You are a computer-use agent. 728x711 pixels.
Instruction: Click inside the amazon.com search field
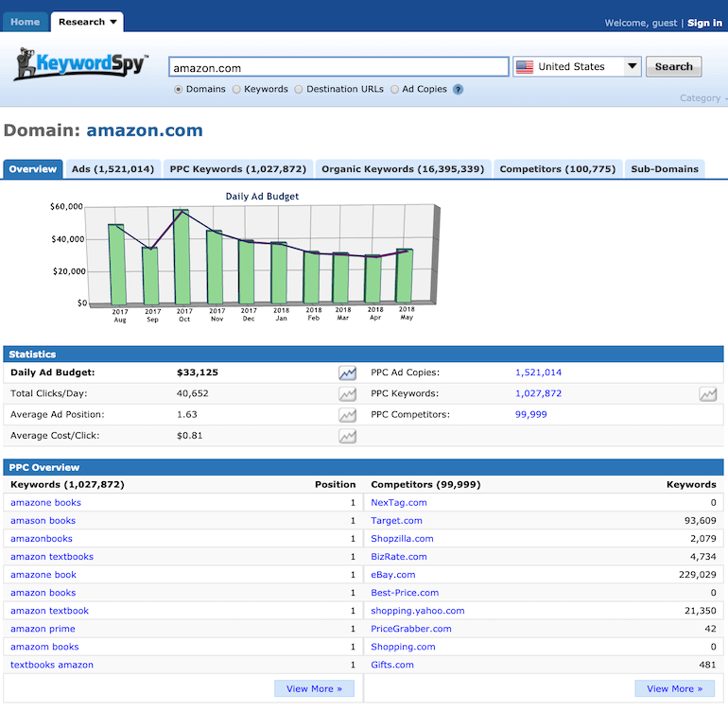tap(338, 67)
